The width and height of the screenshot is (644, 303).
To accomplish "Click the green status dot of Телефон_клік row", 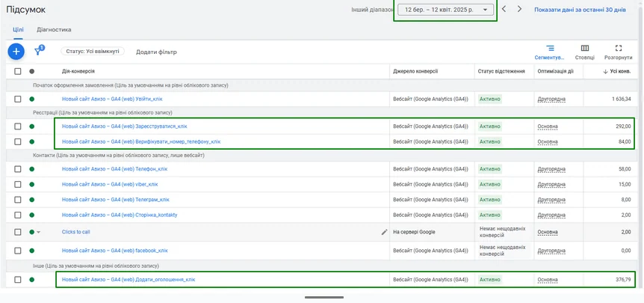I will click(x=31, y=169).
